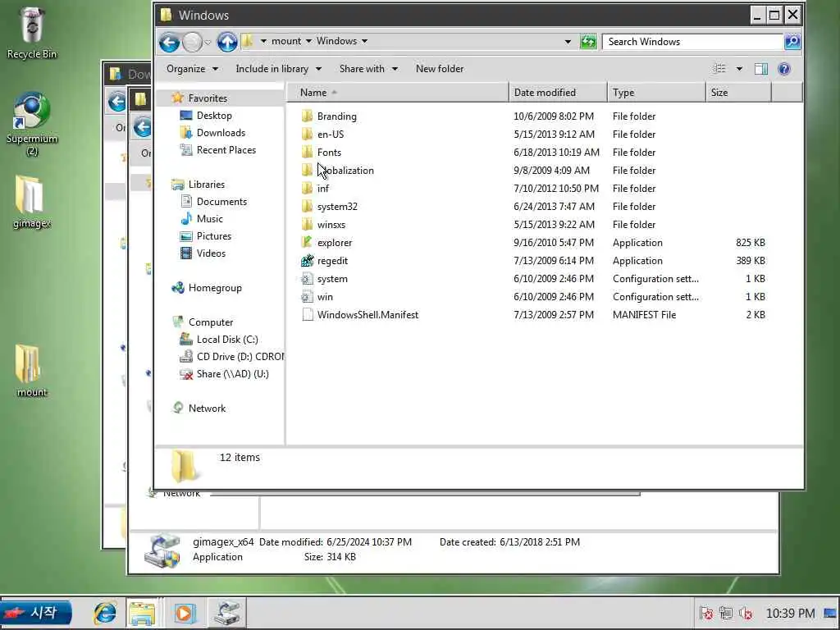Sort by the Name column header
The width and height of the screenshot is (840, 630).
tap(397, 93)
